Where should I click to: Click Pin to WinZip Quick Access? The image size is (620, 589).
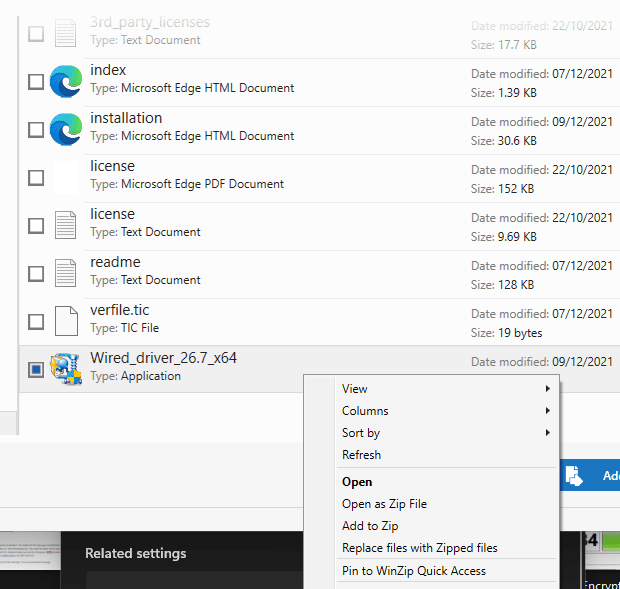point(413,571)
